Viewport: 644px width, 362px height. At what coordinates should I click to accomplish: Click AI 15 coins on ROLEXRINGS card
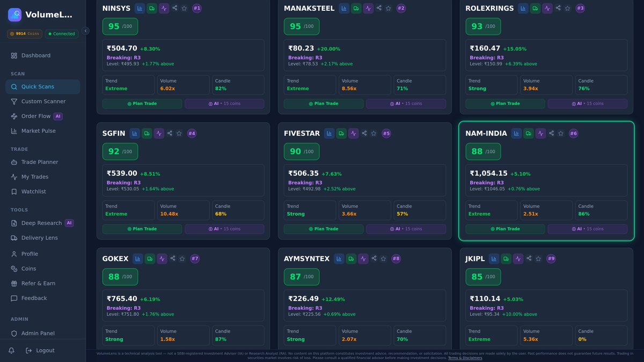(588, 104)
